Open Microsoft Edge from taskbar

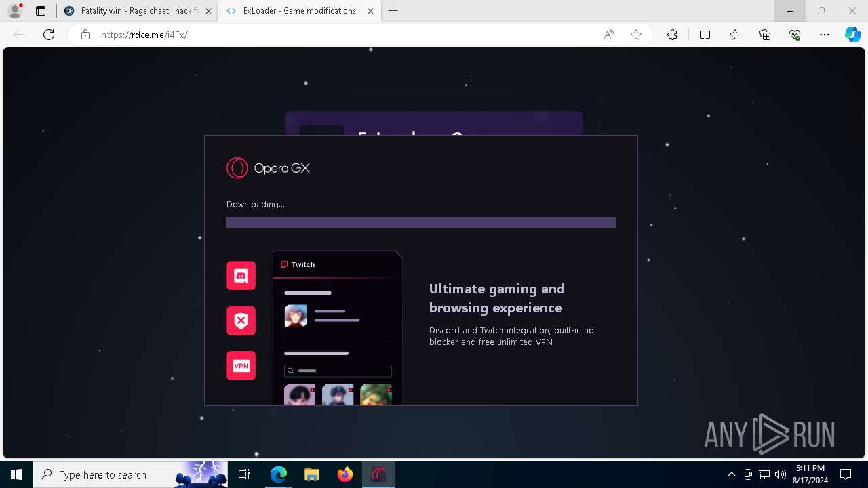click(279, 474)
